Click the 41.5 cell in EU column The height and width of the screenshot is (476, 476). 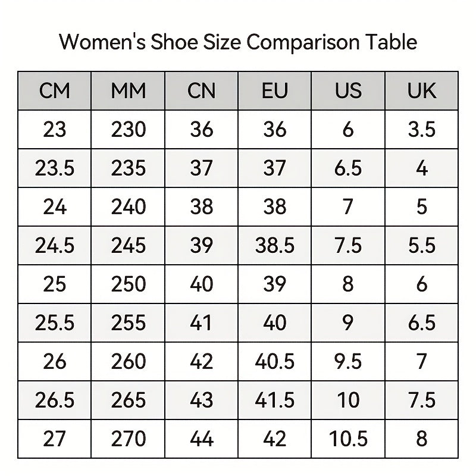click(275, 400)
